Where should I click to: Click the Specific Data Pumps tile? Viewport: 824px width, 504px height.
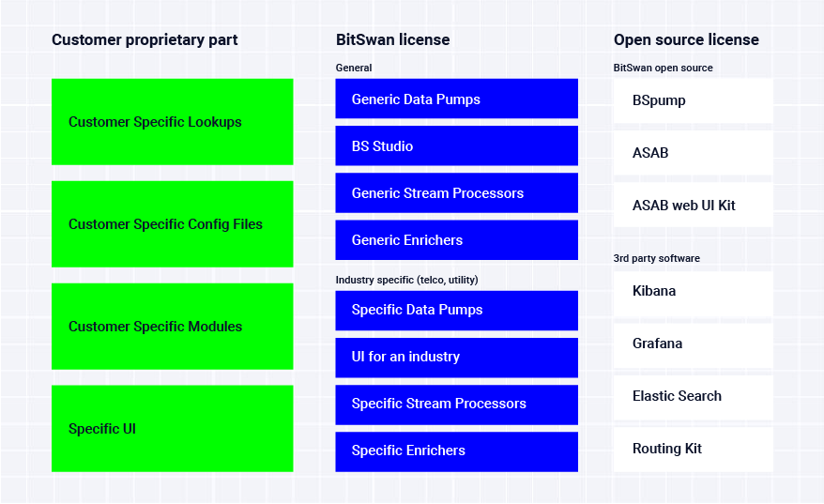point(457,311)
